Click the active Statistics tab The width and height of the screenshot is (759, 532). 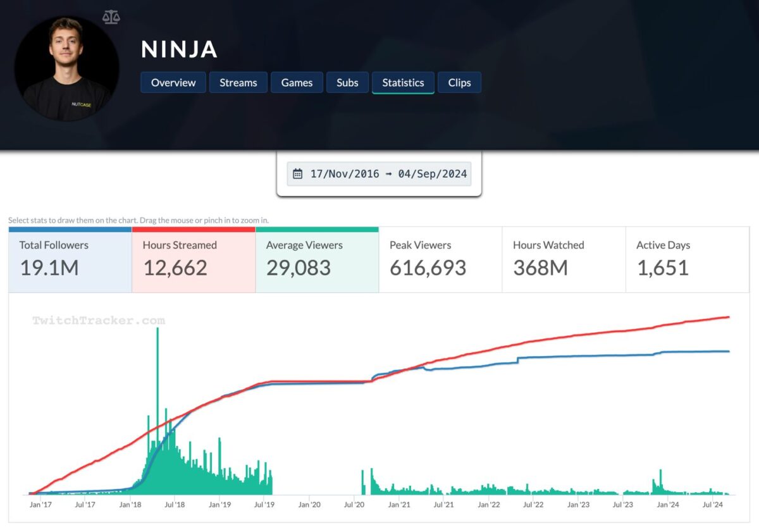click(402, 82)
